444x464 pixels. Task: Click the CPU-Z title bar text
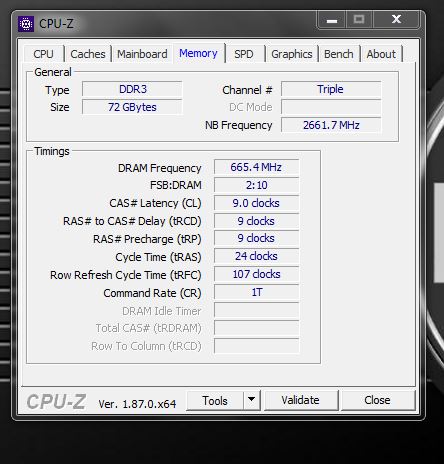[56, 24]
